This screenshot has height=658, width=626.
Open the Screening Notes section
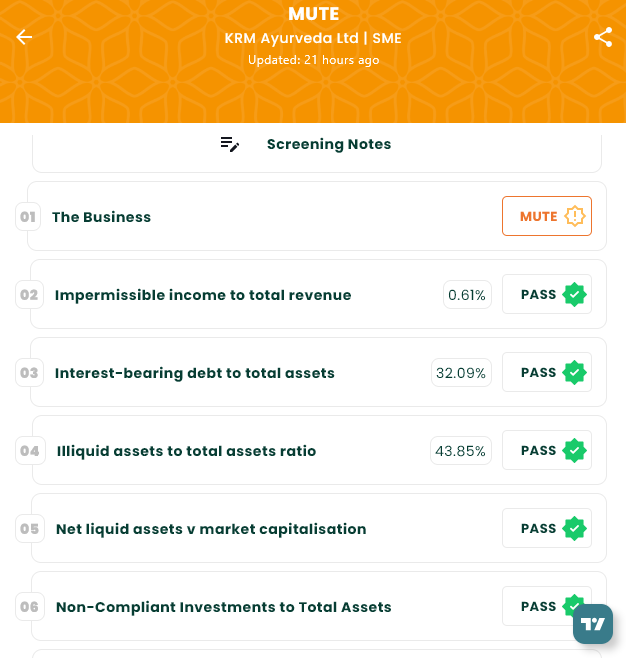point(328,144)
